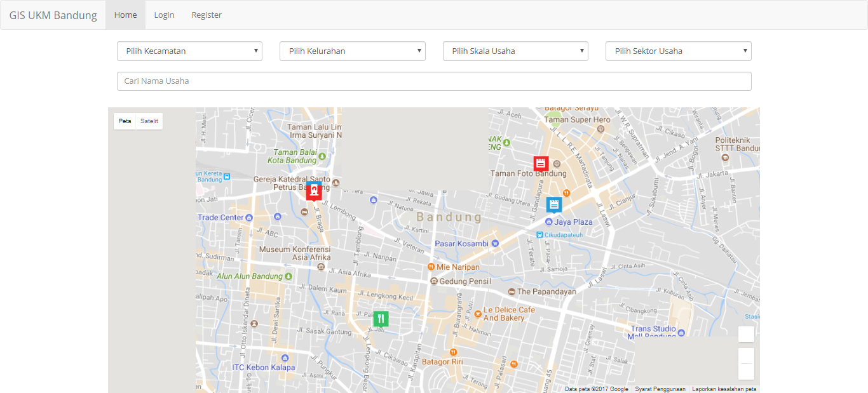Screen dimensions: 868x393
Task: Click the Pasar Kosambi shopping icon
Action: (495, 243)
